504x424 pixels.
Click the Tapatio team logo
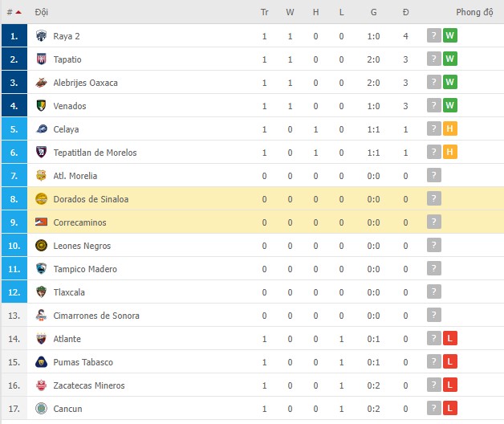point(42,59)
